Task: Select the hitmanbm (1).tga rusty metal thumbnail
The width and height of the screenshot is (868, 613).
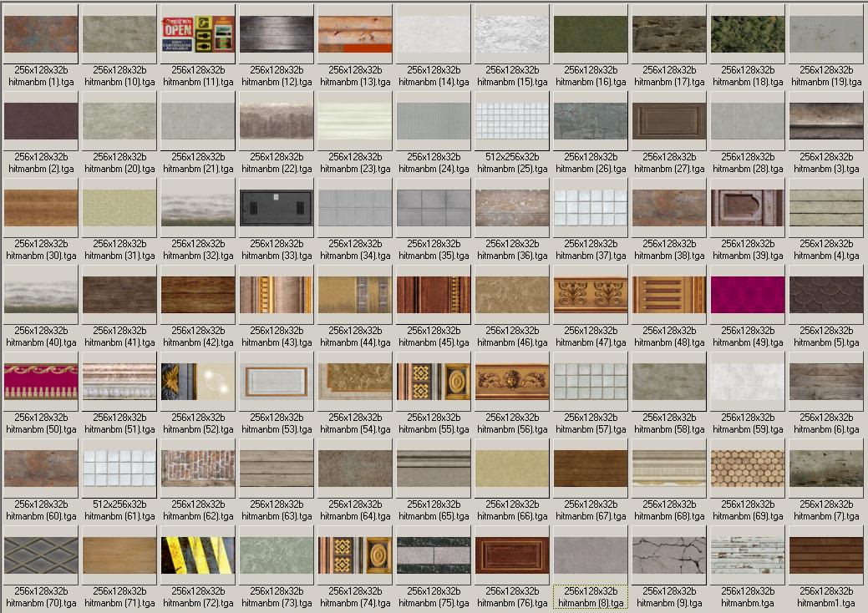Action: click(41, 34)
